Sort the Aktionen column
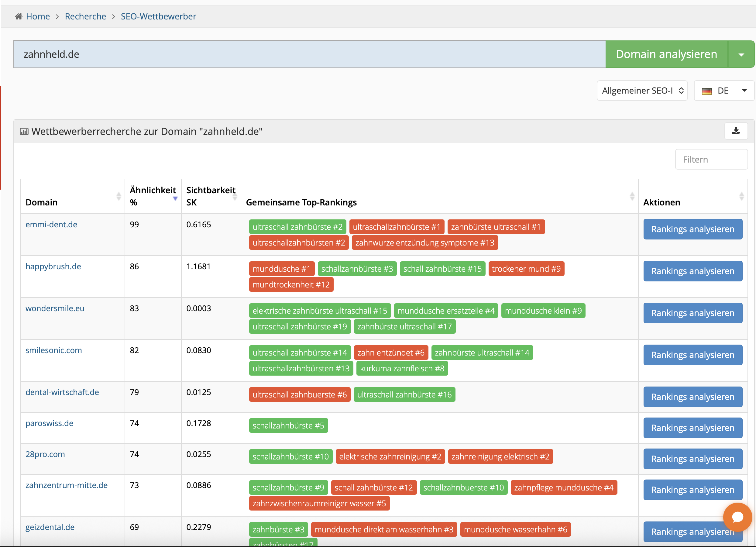Viewport: 756px width, 547px height. pos(741,196)
